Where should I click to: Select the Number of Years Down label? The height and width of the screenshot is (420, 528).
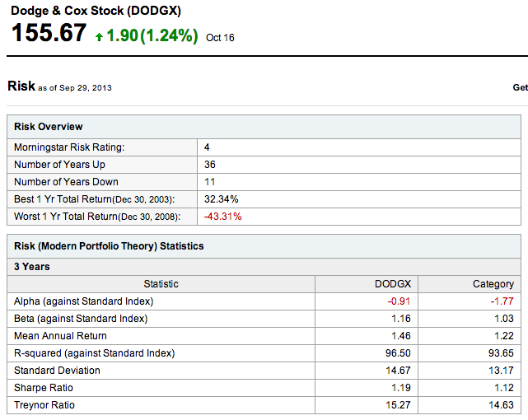66,182
